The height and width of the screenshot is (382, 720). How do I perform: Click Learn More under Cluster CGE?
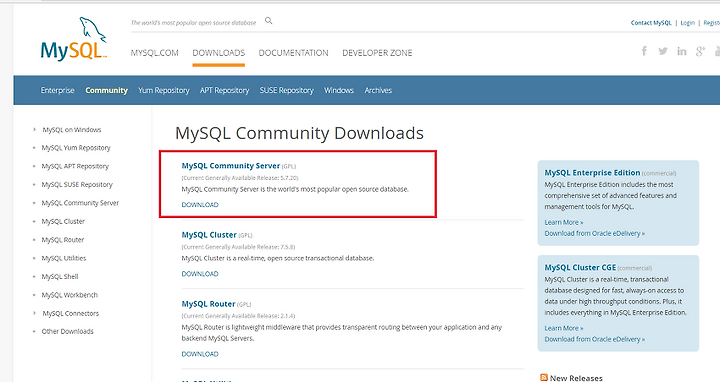pyautogui.click(x=564, y=328)
